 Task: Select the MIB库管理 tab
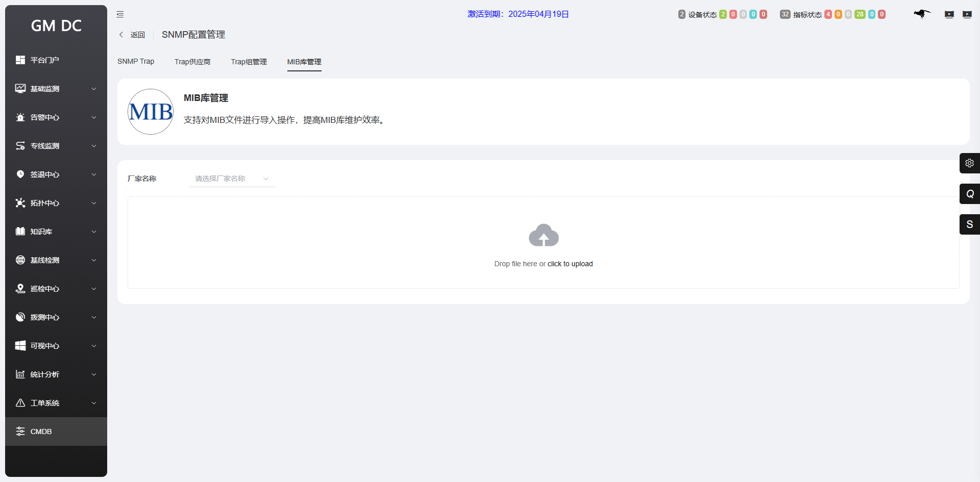point(304,62)
